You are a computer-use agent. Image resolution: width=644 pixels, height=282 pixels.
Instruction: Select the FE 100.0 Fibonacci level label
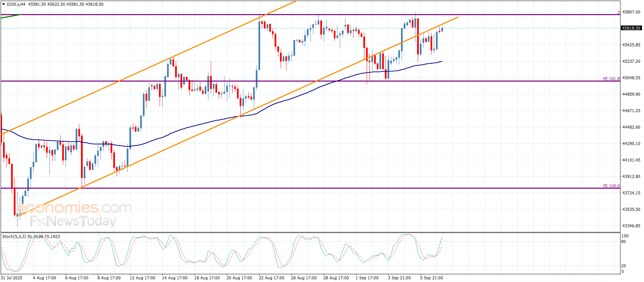(x=611, y=186)
